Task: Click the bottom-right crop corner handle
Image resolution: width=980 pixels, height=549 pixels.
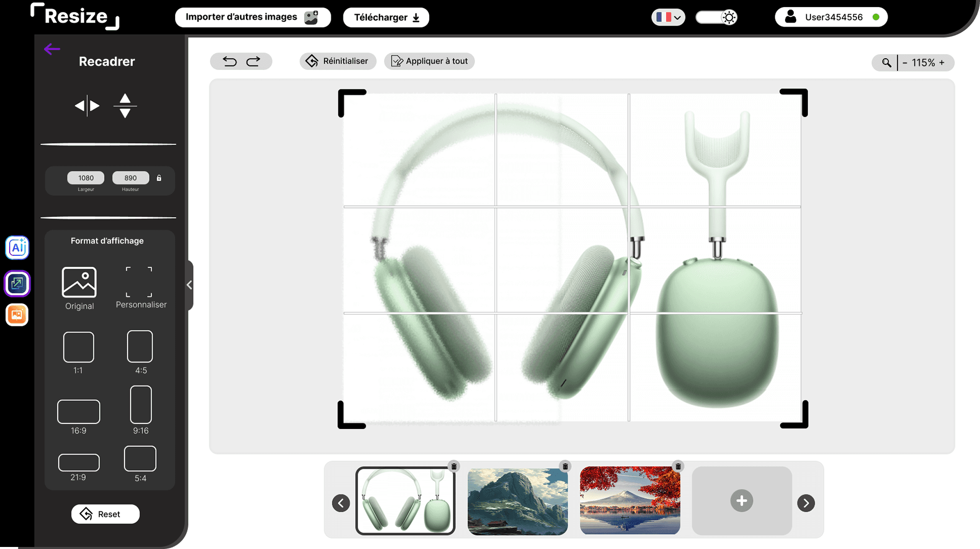Action: (x=794, y=414)
